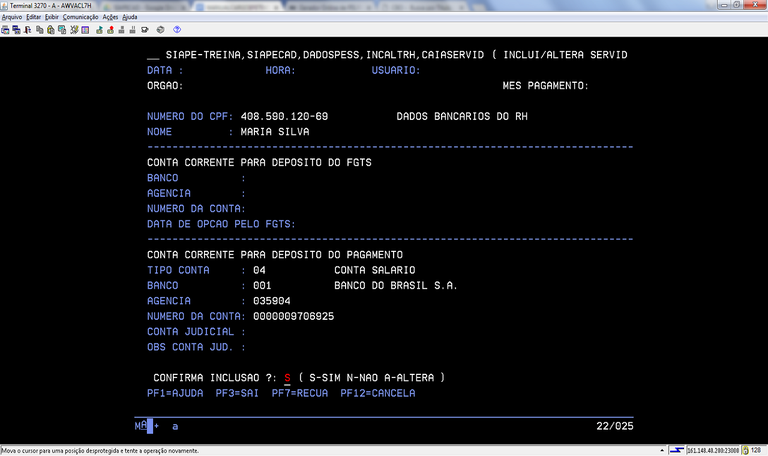This screenshot has height=456, width=768.
Task: Click the PF12=CANCELA function key label
Action: click(378, 393)
